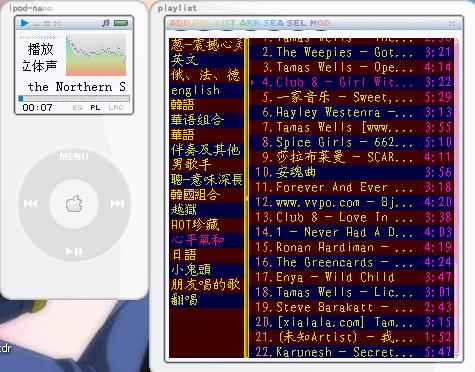475x372 pixels.
Task: Open the LIST menu in the playlist
Action: [x=226, y=23]
